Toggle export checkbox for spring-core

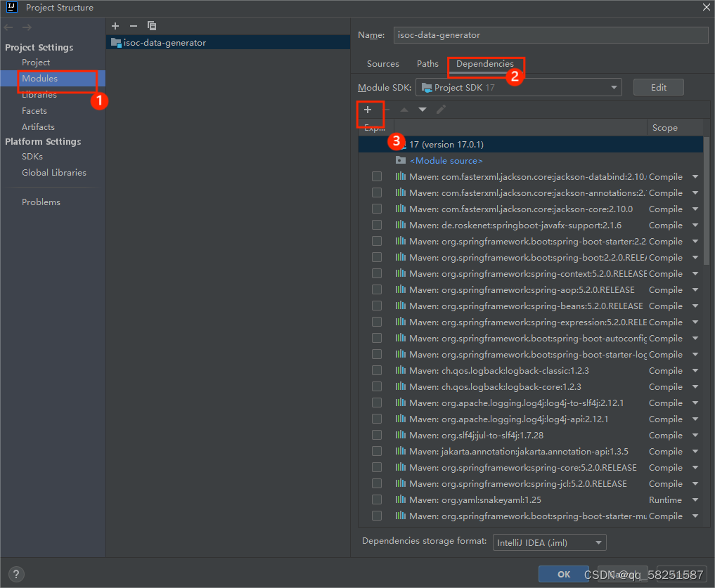point(377,467)
